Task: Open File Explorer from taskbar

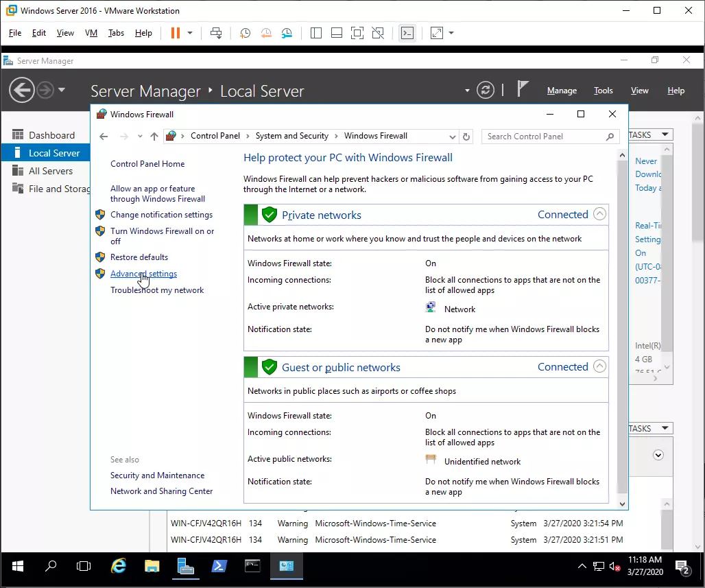Action: (x=152, y=566)
